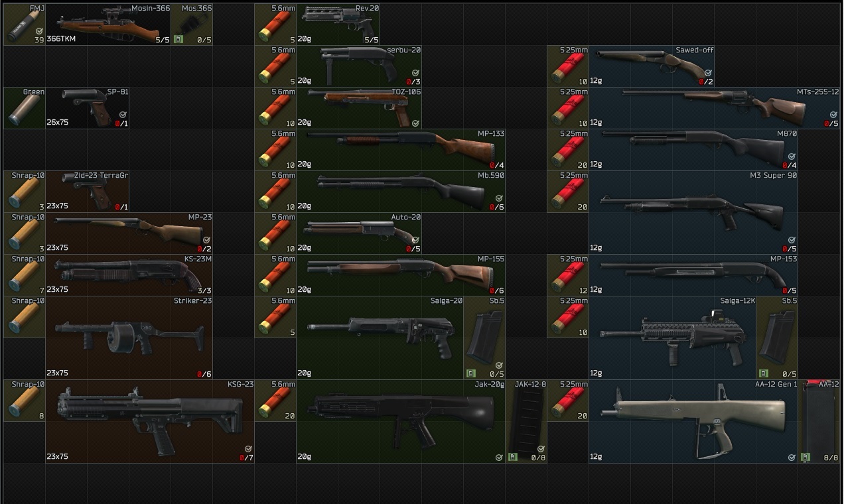Pick the 5.6mm shells beside MP-155

pyautogui.click(x=275, y=275)
